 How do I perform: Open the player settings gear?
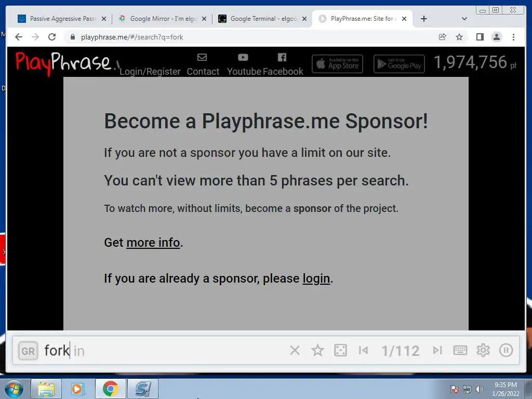483,350
